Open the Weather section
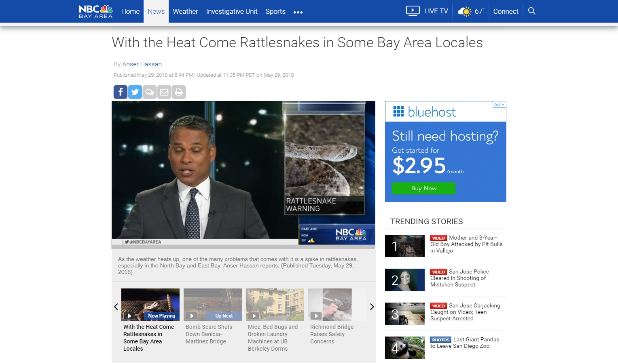Image resolution: width=618 pixels, height=364 pixels. click(185, 11)
